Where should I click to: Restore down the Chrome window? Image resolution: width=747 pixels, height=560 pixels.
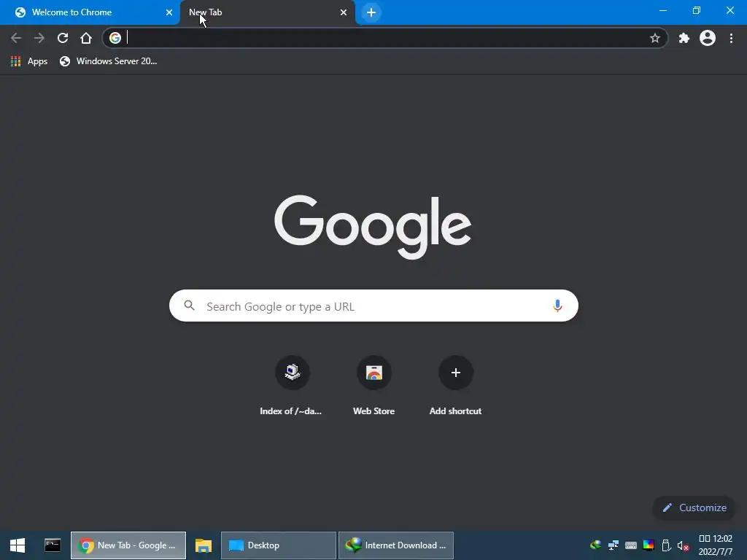click(x=697, y=10)
